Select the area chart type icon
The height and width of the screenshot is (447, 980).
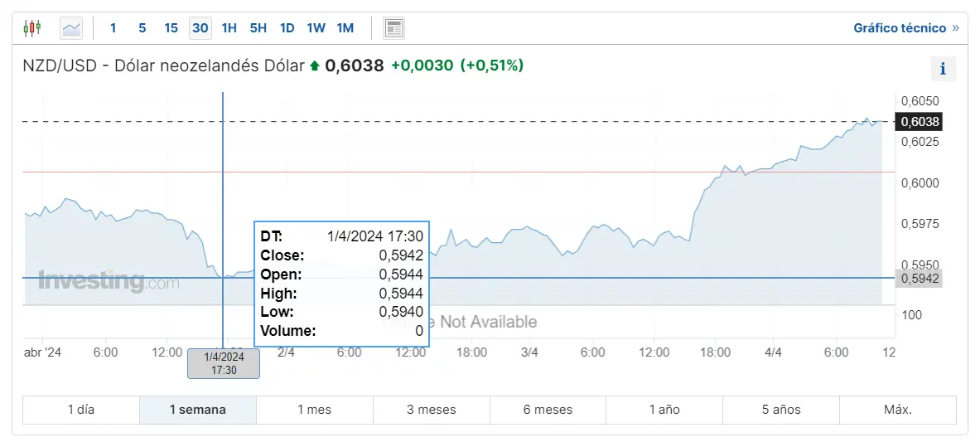tap(72, 28)
